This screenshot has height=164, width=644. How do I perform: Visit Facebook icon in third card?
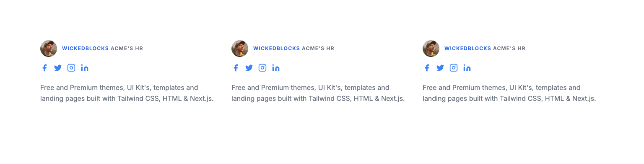coord(427,68)
